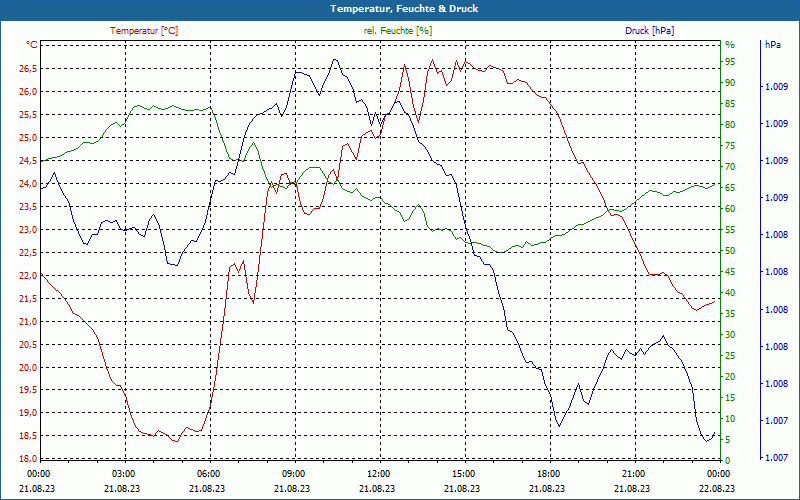Select the blue Druck [hPa] legend label
Viewport: 800px width, 500px height.
click(x=649, y=31)
